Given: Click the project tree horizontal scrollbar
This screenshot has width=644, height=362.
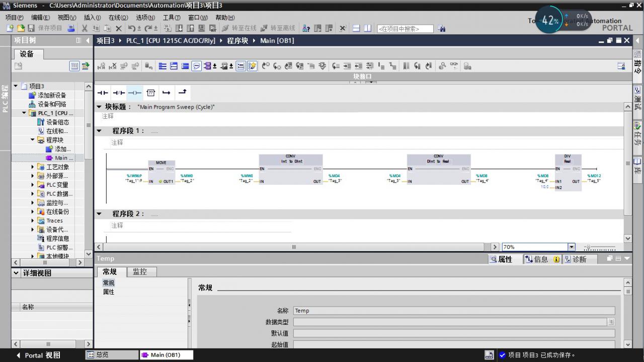Looking at the screenshot, I should [x=44, y=262].
